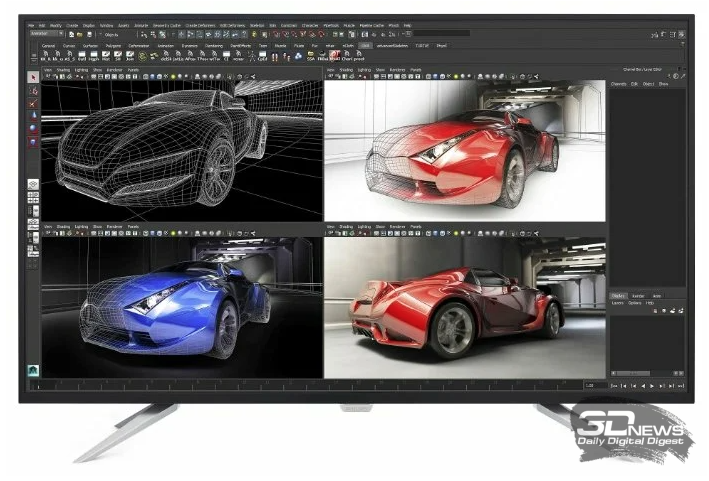Open the Edit menu in menu bar
Viewport: 709px width, 481px height.
click(42, 26)
